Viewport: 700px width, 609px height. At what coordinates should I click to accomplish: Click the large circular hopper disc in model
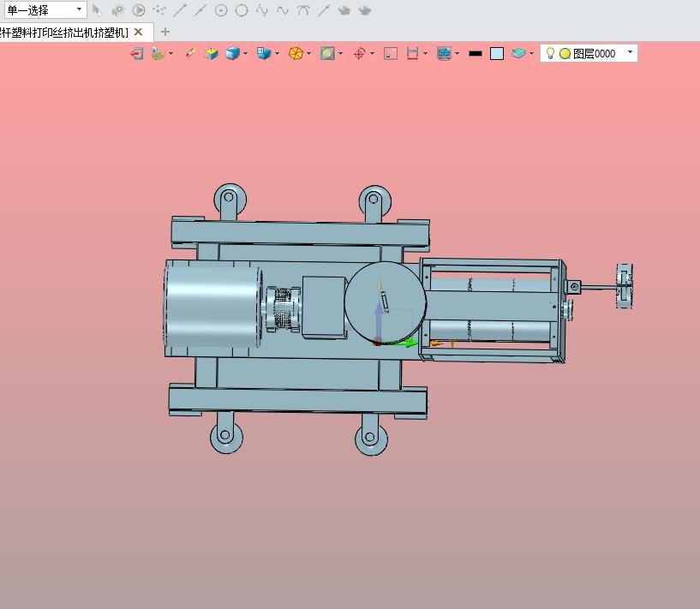point(386,302)
